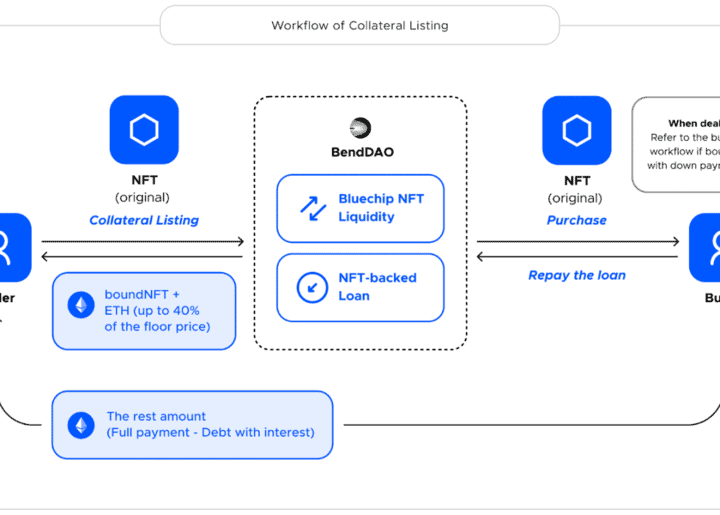Image resolution: width=720 pixels, height=515 pixels.
Task: Open the Bluechip NFT Liquidity box
Action: [360, 208]
